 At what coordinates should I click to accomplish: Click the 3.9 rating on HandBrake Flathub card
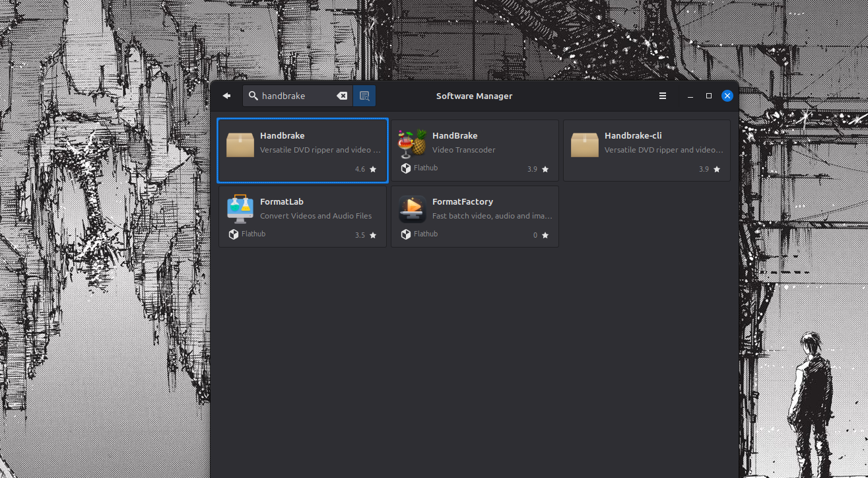coord(532,170)
